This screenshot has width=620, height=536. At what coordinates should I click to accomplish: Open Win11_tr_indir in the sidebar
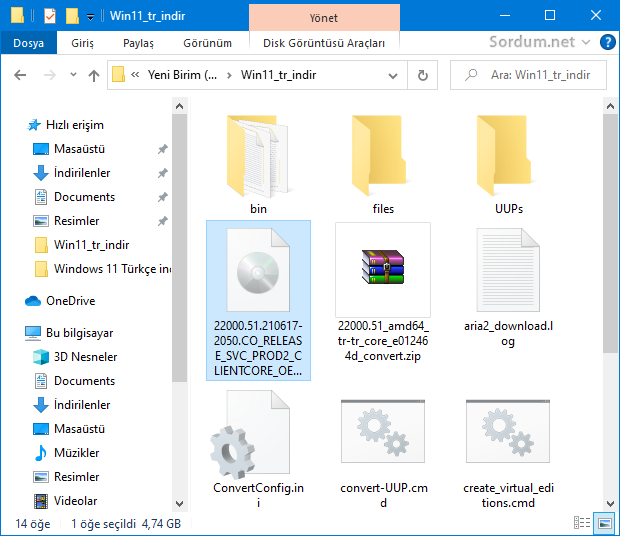81,245
